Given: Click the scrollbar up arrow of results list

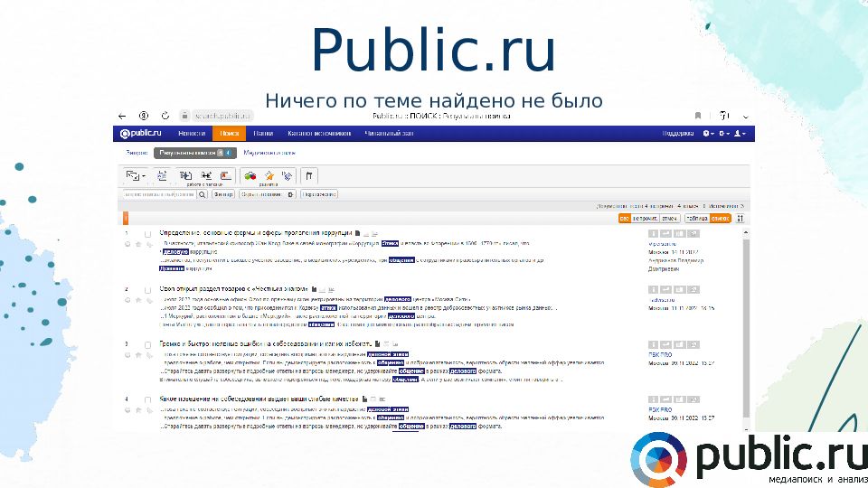Looking at the screenshot, I should coord(746,233).
